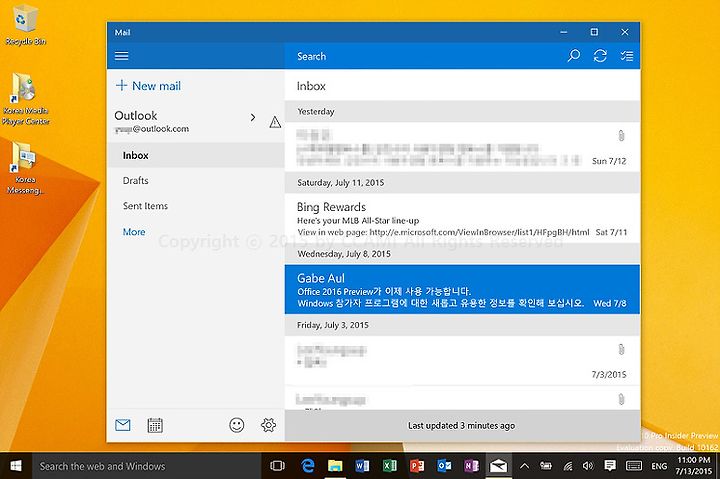Click the account warning triangle icon

275,122
